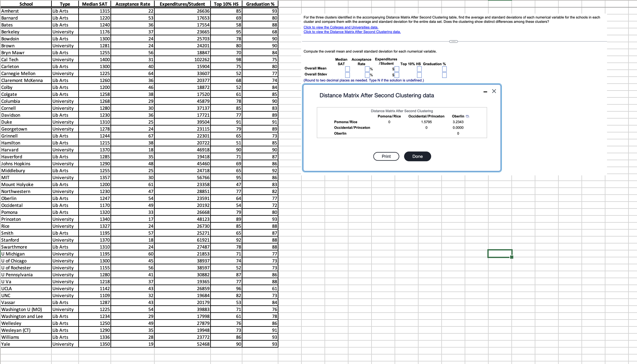Click the copy data icon beside Oberlin header
The width and height of the screenshot is (637, 364).
click(467, 116)
